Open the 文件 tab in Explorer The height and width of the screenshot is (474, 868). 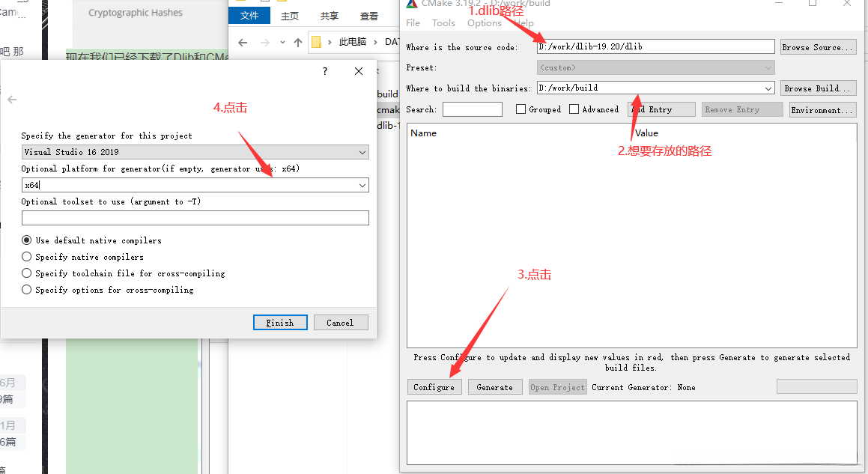click(x=249, y=16)
